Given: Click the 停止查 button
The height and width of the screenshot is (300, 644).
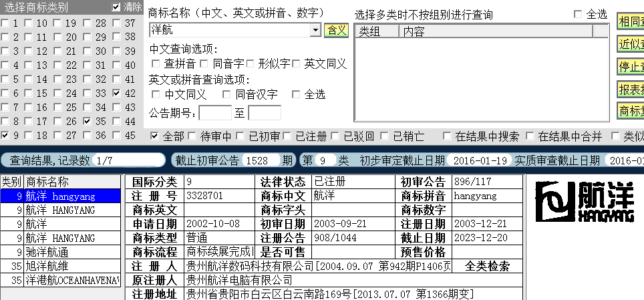Looking at the screenshot, I should 631,67.
